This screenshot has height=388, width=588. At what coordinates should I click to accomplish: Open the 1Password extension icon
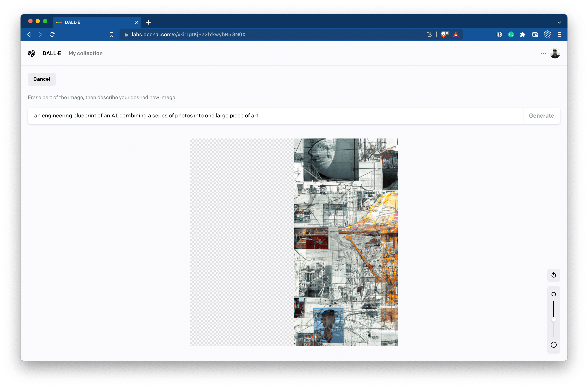point(499,34)
